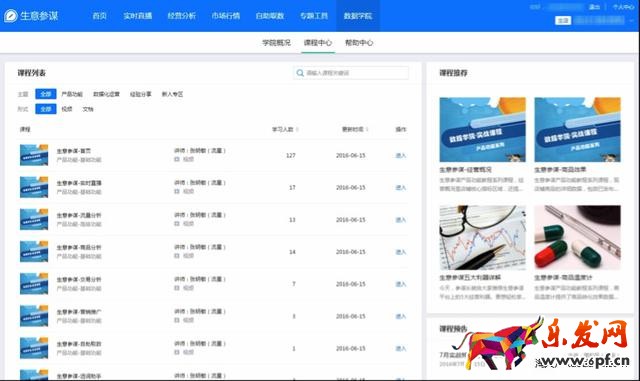Image resolution: width=640 pixels, height=381 pixels.
Task: Open the 市场行情 navigation menu
Action: (226, 16)
